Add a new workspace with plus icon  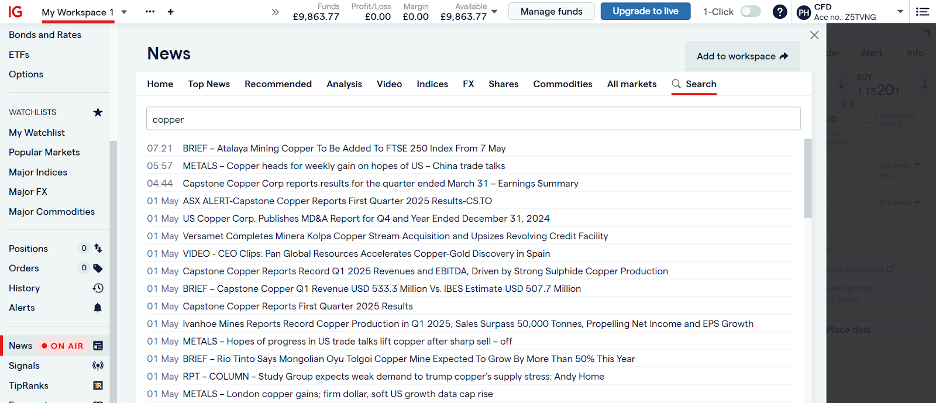pos(171,11)
